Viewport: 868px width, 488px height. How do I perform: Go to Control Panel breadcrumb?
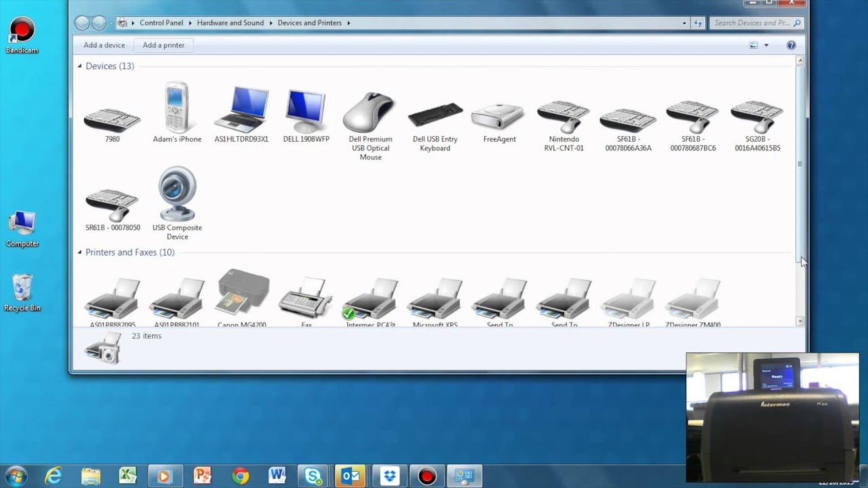click(x=161, y=23)
